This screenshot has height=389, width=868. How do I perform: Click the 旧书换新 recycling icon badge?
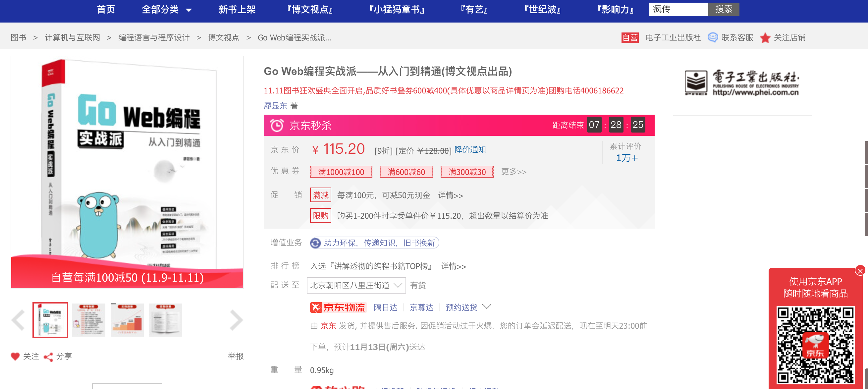[315, 243]
